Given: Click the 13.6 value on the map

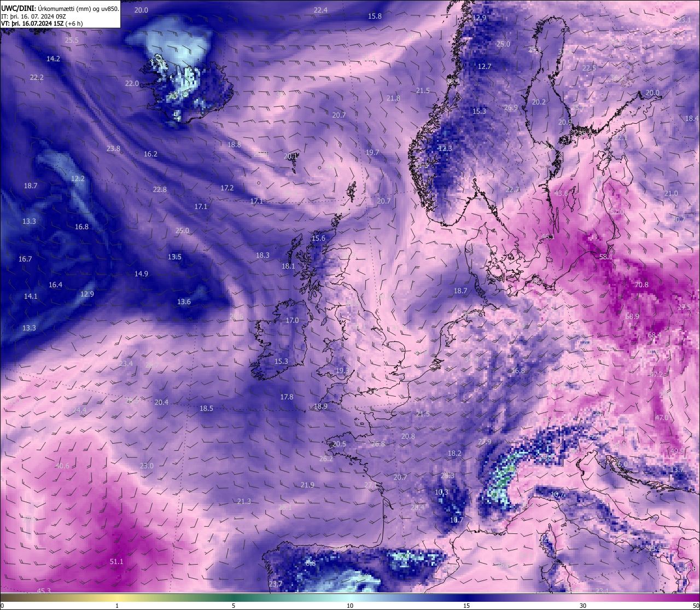Looking at the screenshot, I should tap(184, 301).
